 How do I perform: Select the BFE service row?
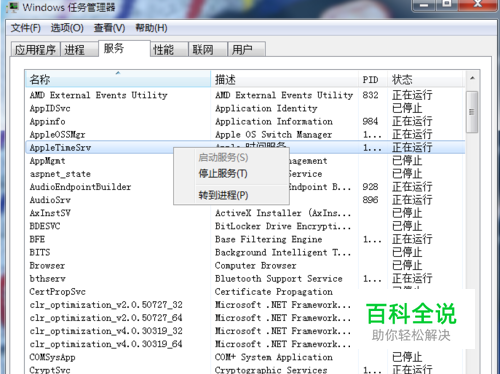(x=245, y=239)
